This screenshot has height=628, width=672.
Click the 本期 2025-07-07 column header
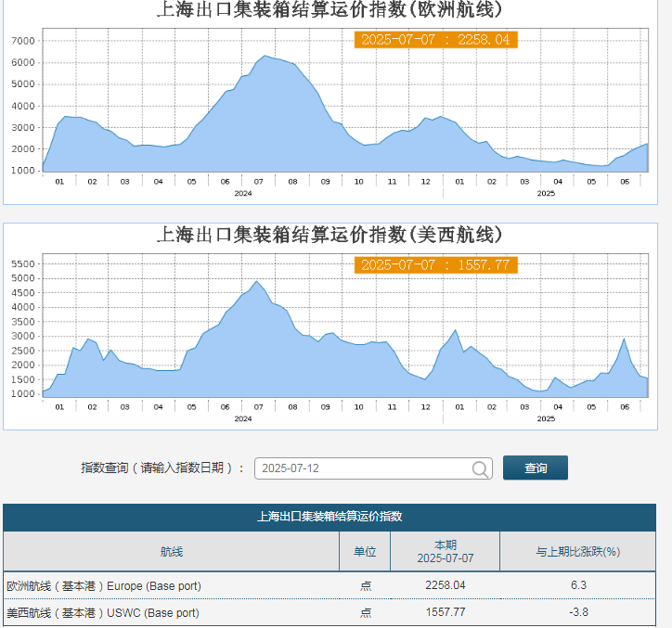tap(446, 551)
